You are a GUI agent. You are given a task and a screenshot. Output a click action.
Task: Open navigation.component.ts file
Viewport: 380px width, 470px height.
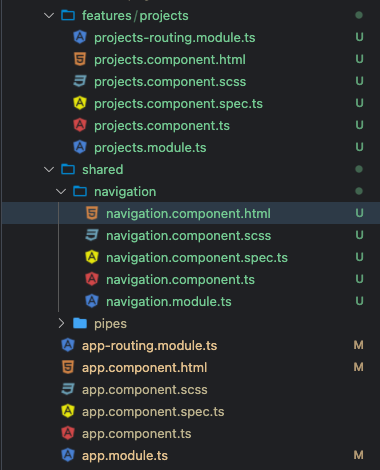coord(180,280)
